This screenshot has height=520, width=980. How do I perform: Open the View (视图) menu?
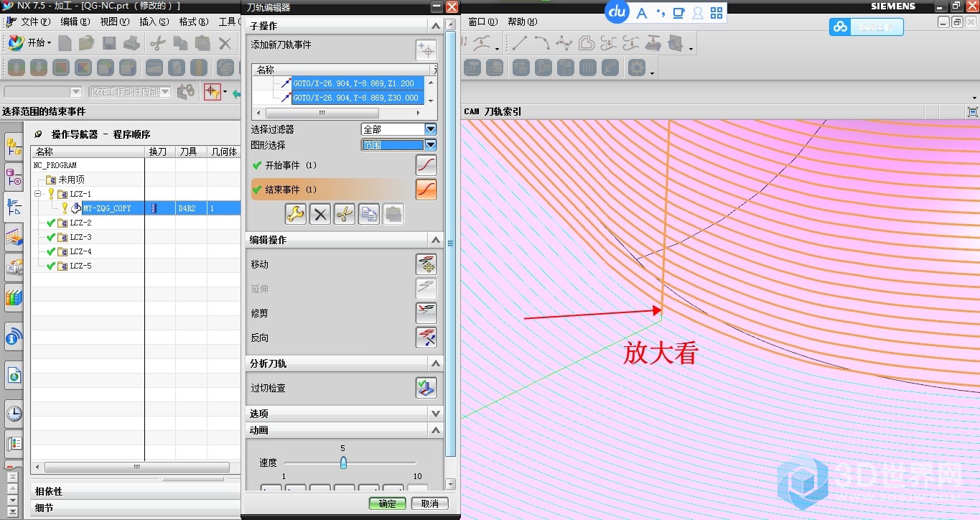[115, 22]
